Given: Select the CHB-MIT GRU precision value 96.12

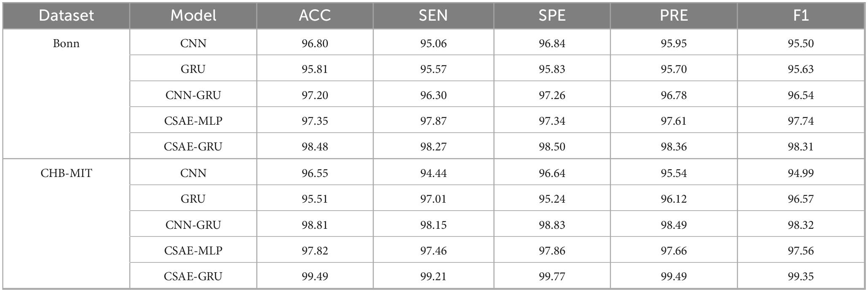Looking at the screenshot, I should point(674,199).
